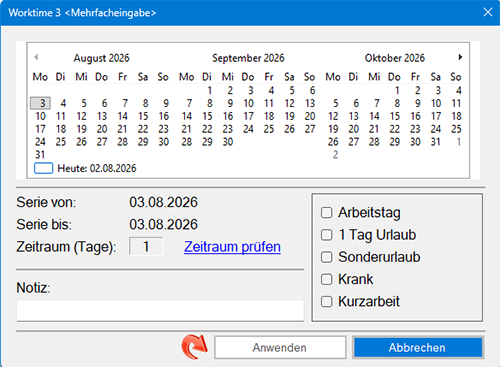Click the red undo arrow icon
The width and height of the screenshot is (500, 367).
click(194, 347)
